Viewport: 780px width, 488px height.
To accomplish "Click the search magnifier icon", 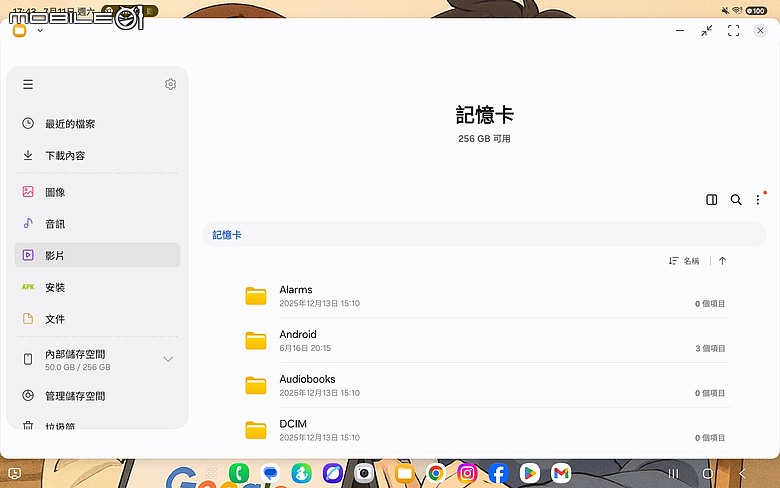I will 736,199.
